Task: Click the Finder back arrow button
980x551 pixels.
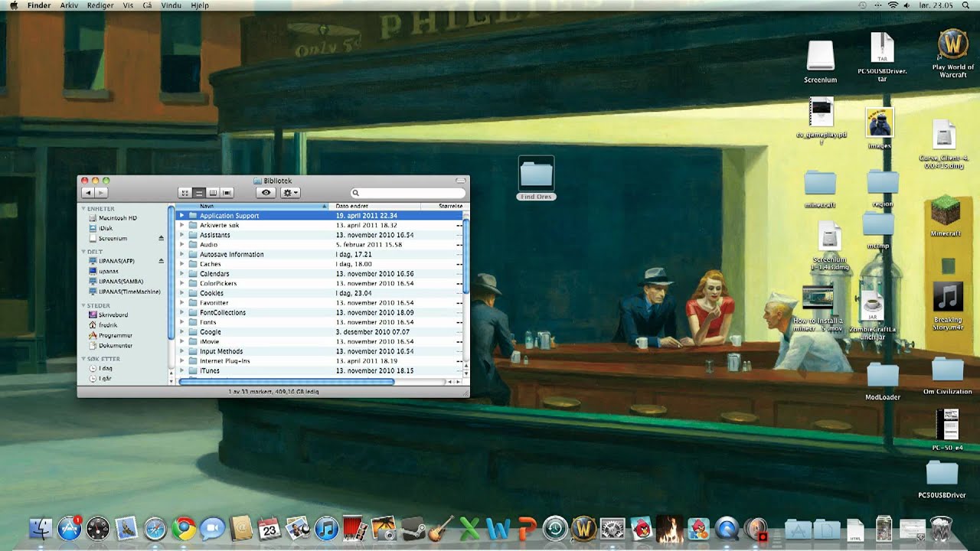Action: (88, 193)
